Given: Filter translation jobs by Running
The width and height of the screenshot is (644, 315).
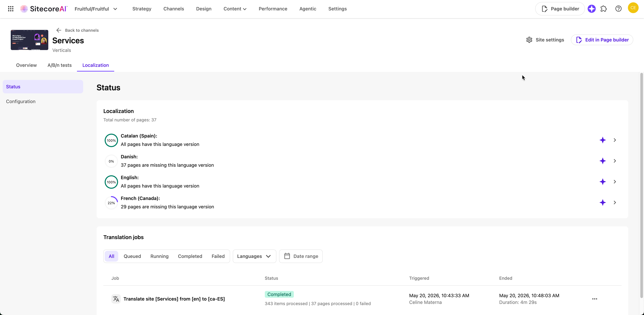Looking at the screenshot, I should (159, 256).
